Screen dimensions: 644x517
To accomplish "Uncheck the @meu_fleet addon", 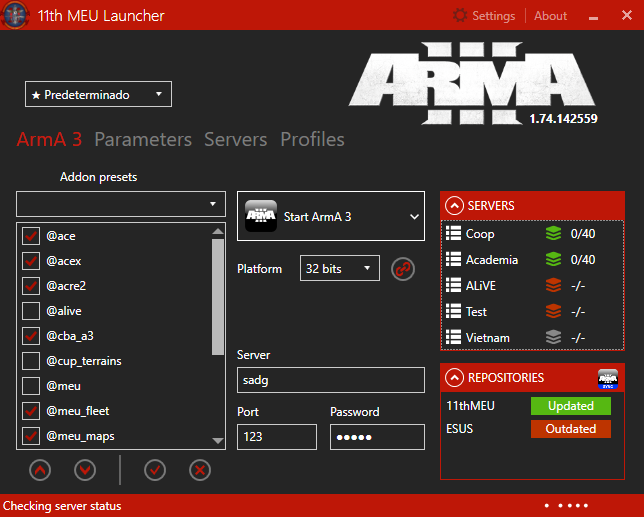I will tap(31, 411).
